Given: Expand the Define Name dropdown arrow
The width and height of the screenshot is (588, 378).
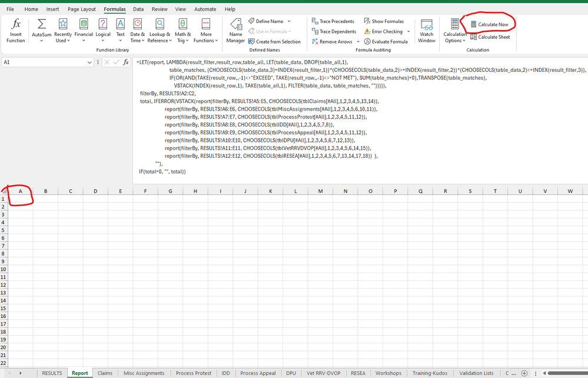Looking at the screenshot, I should coord(289,21).
